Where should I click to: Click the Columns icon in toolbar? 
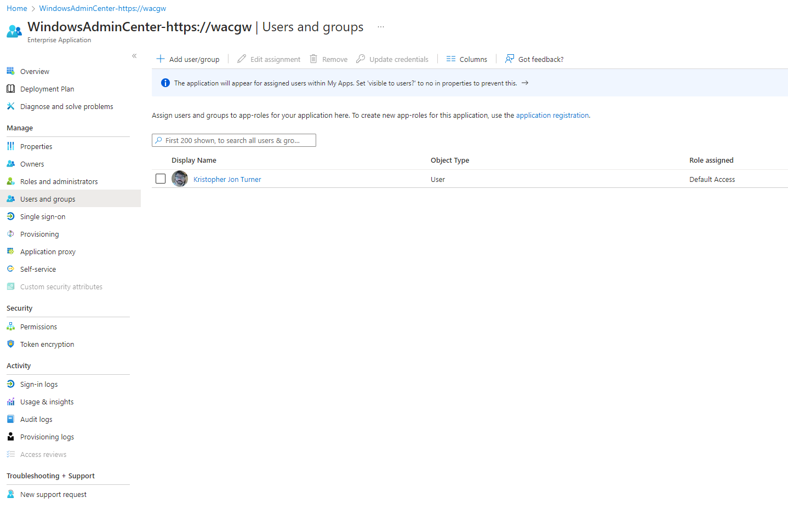coord(450,59)
